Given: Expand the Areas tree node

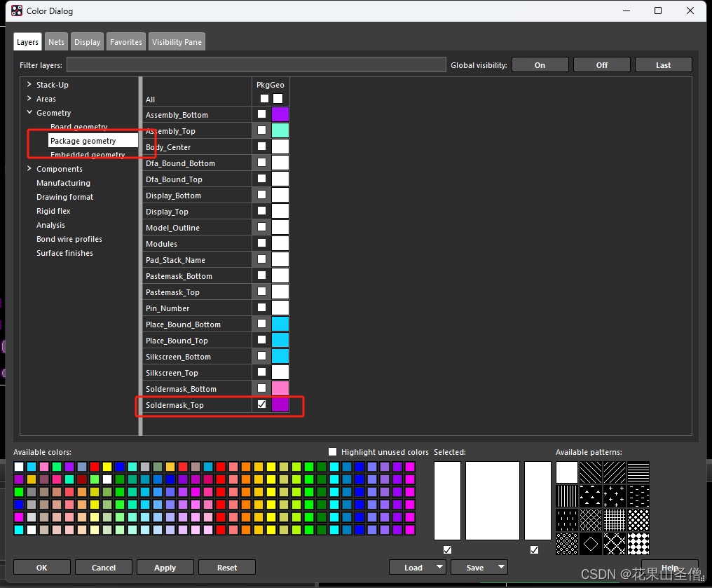Looking at the screenshot, I should pos(29,99).
